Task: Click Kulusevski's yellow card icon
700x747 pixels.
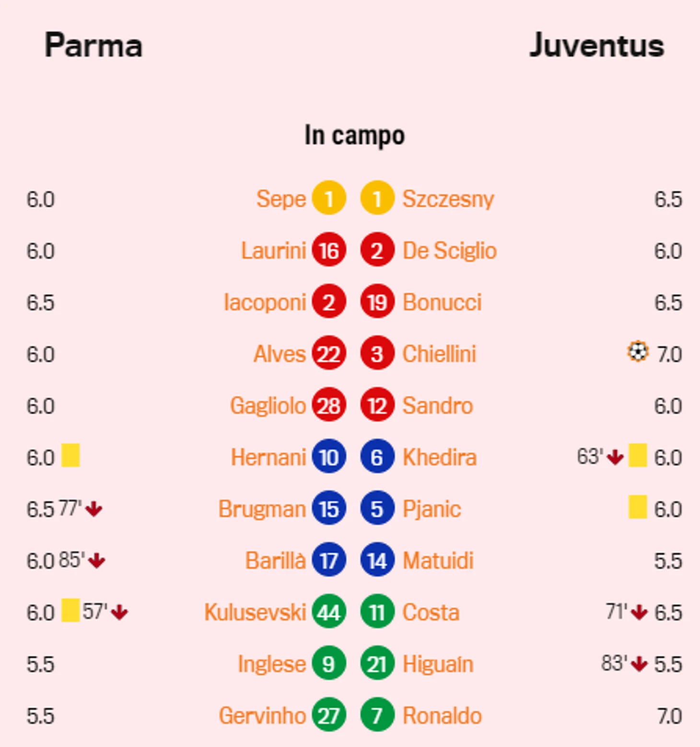Action: [x=70, y=610]
